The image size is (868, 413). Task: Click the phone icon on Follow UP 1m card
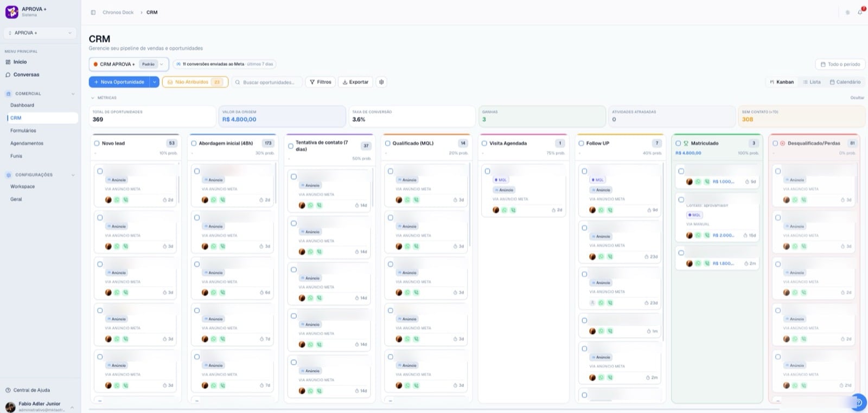click(610, 331)
